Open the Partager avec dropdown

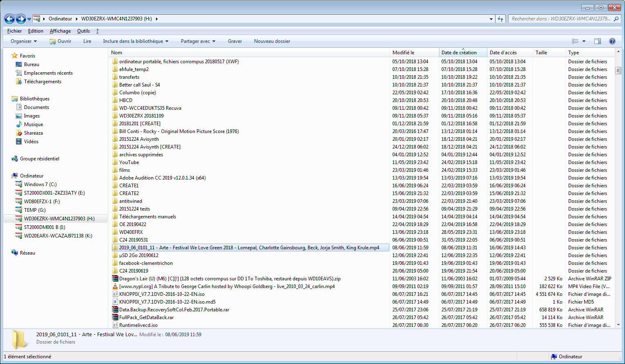pyautogui.click(x=198, y=41)
